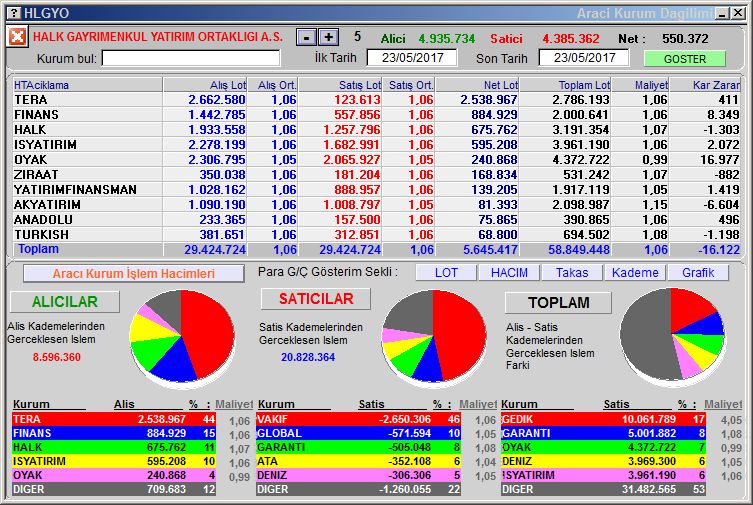Open the Grafik view

tap(698, 273)
